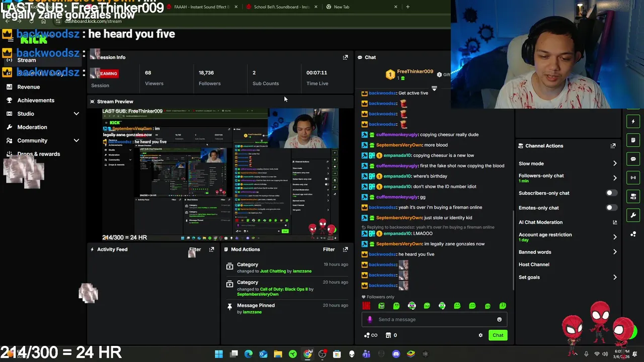644x362 pixels.
Task: Open Call of Duty: Black Ops II link
Action: click(284, 289)
